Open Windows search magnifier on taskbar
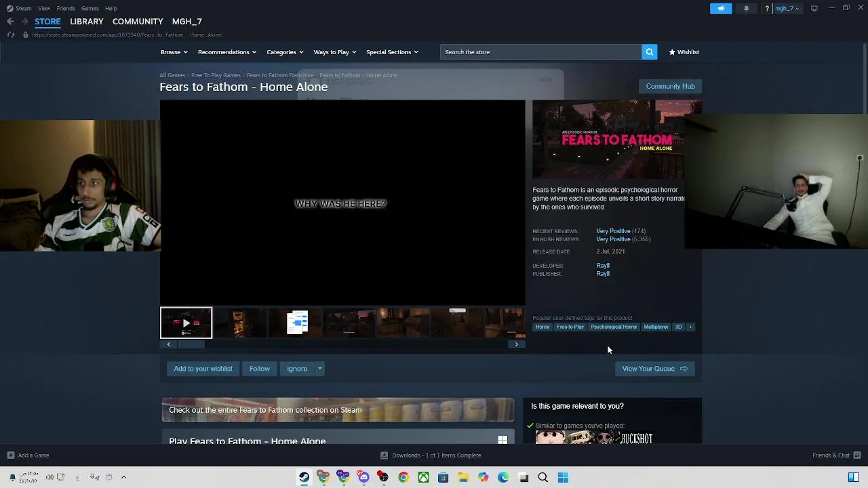The image size is (868, 488). point(543,477)
